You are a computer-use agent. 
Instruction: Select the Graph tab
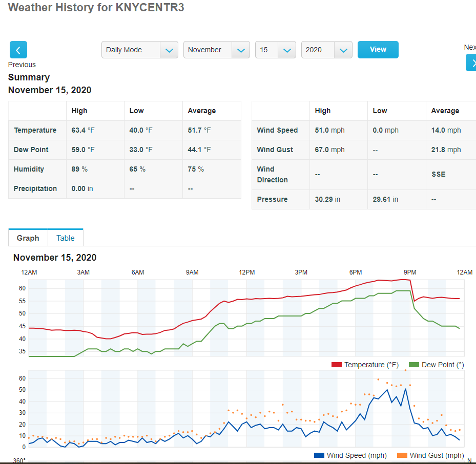click(28, 238)
